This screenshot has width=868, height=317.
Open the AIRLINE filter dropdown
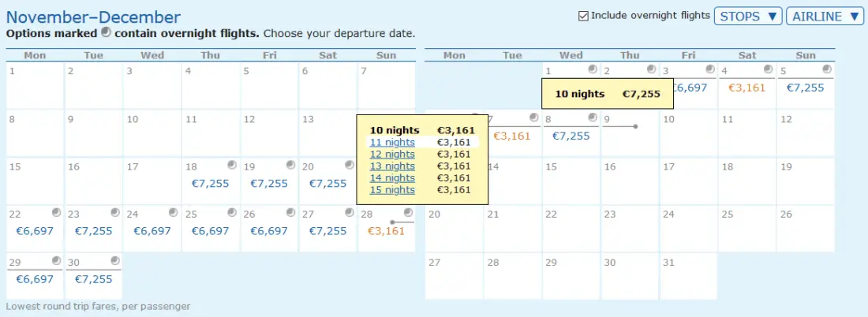point(825,16)
